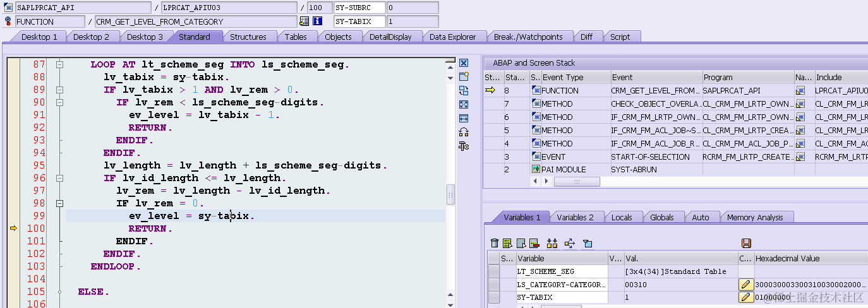Switch to the Objects tab
The height and width of the screenshot is (308, 868).
point(338,37)
